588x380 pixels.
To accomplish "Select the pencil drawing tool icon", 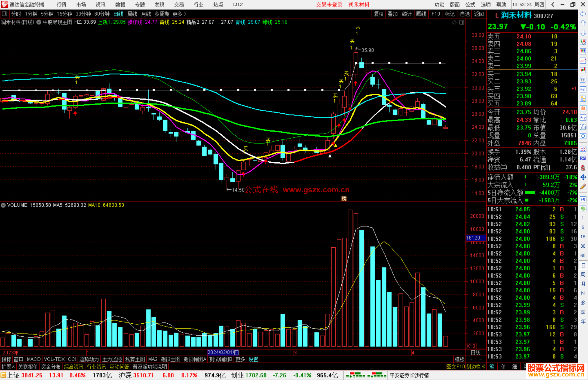I will [x=583, y=187].
